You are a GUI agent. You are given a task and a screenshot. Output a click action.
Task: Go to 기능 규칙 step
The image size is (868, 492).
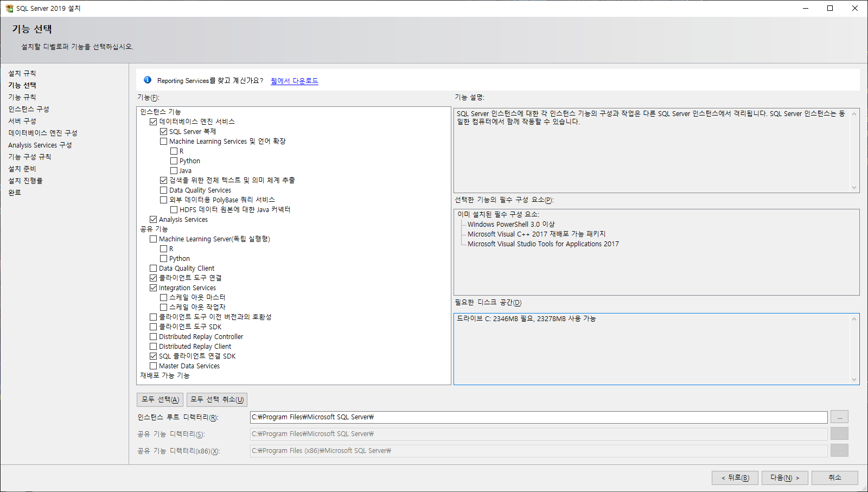tap(22, 97)
